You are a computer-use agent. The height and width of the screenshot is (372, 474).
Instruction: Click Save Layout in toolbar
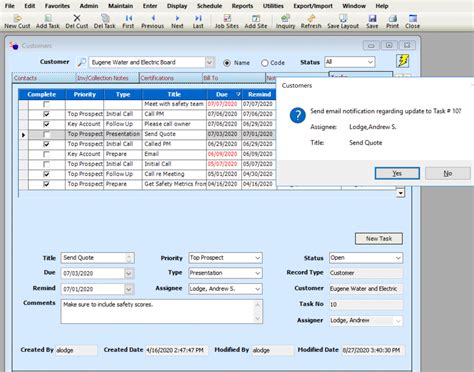click(x=343, y=21)
